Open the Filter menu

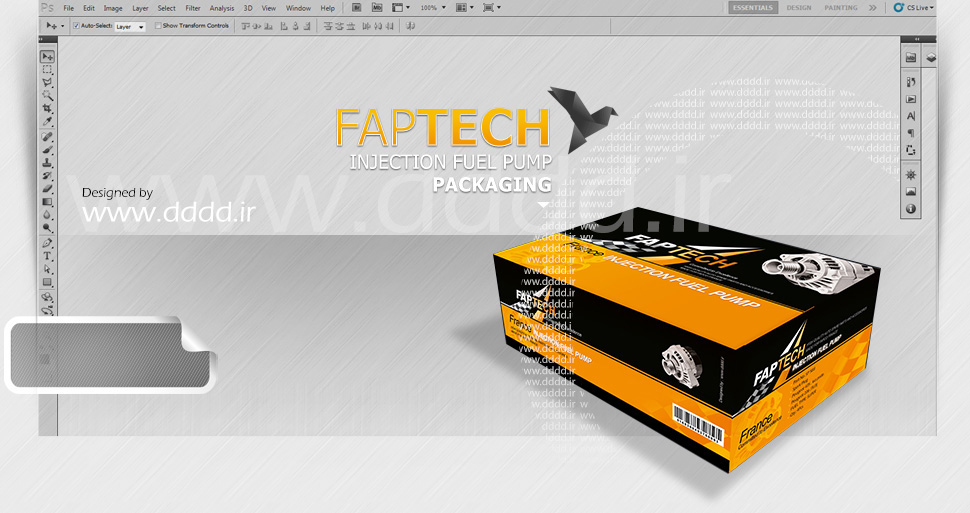193,8
